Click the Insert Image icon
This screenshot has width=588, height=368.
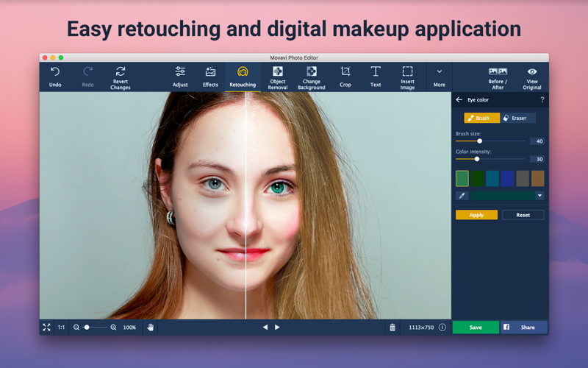(407, 72)
